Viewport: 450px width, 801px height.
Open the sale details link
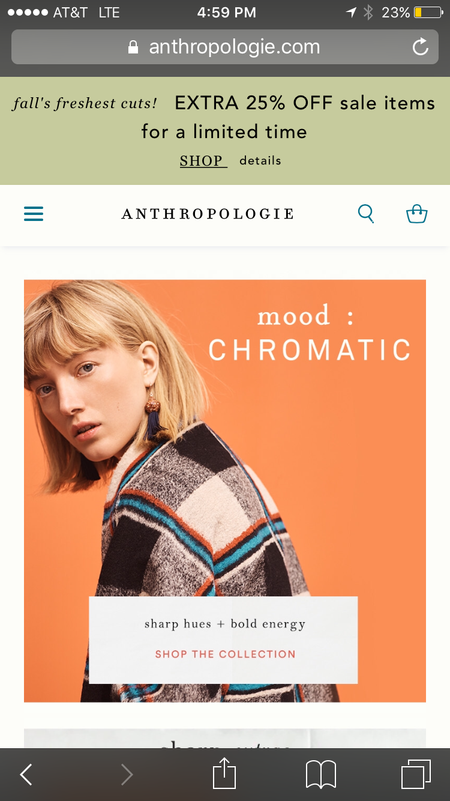[x=260, y=160]
